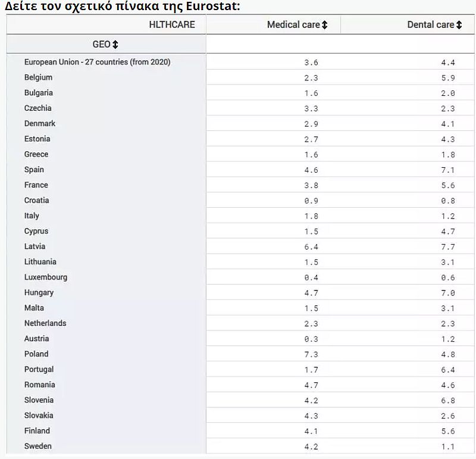Select Spain's dental care value 7.1
The height and width of the screenshot is (459, 476).
[x=448, y=170]
